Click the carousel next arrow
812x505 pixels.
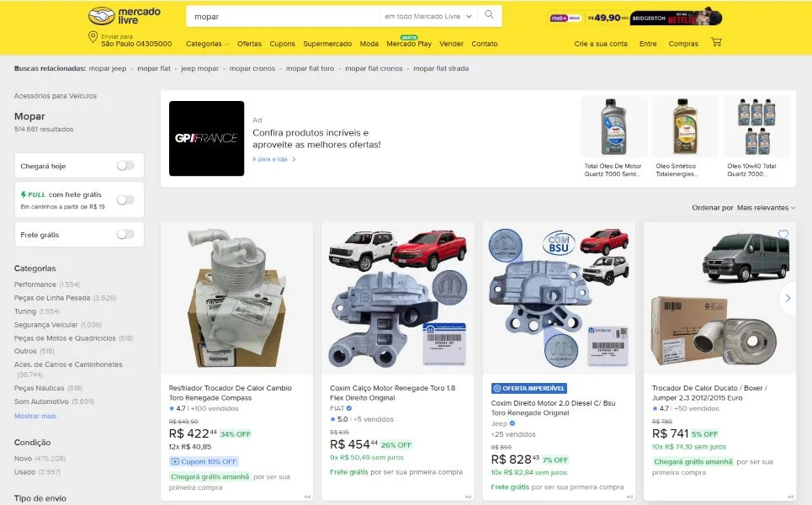[x=788, y=298]
